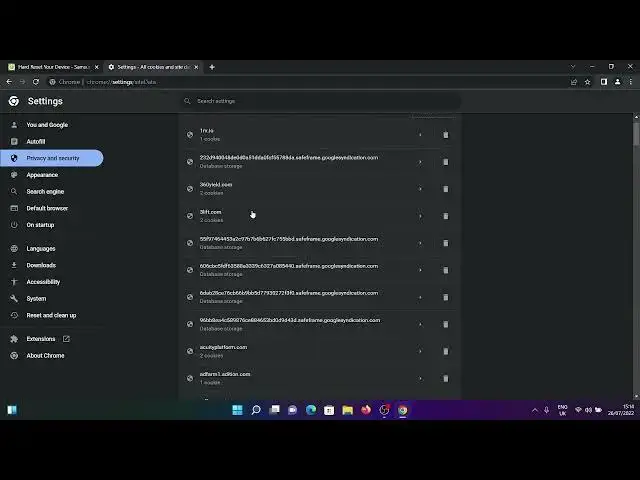The image size is (640, 480).
Task: Delete data for 360yield.com row
Action: point(446,189)
